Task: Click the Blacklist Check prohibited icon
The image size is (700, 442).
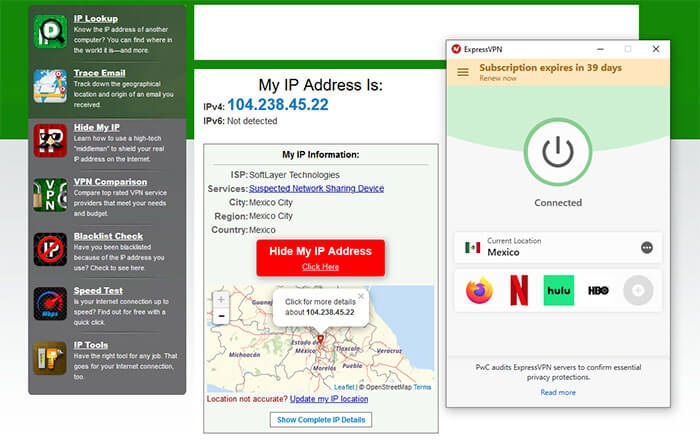Action: (50, 249)
